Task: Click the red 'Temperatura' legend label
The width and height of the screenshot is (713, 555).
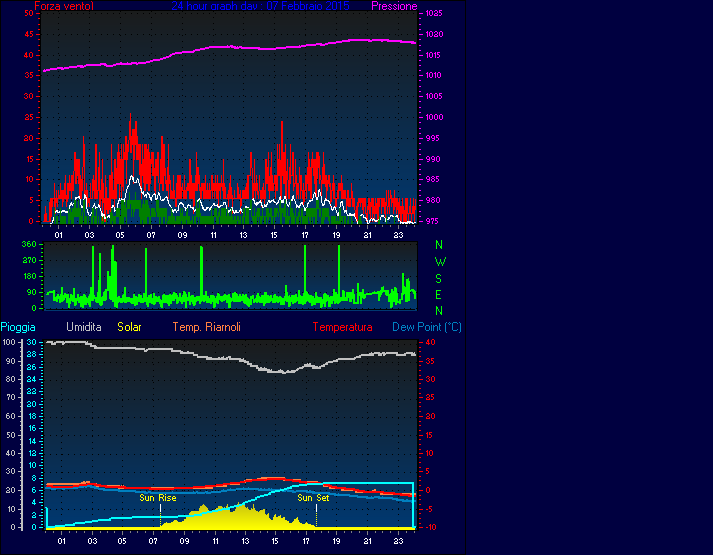Action: (x=342, y=327)
